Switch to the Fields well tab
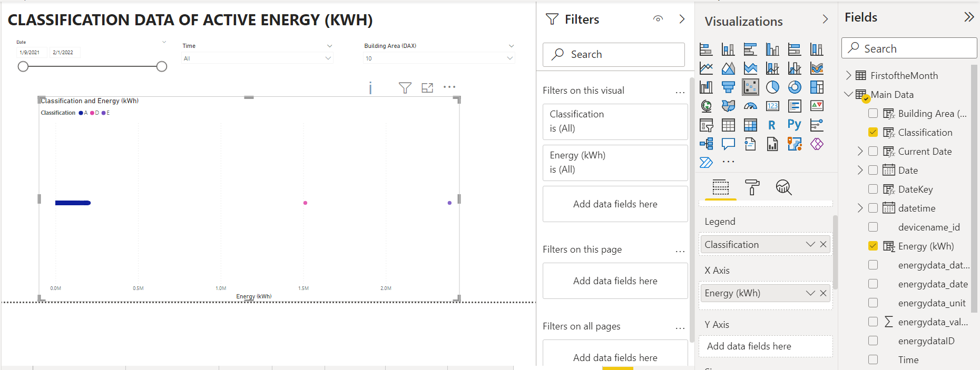 point(721,187)
